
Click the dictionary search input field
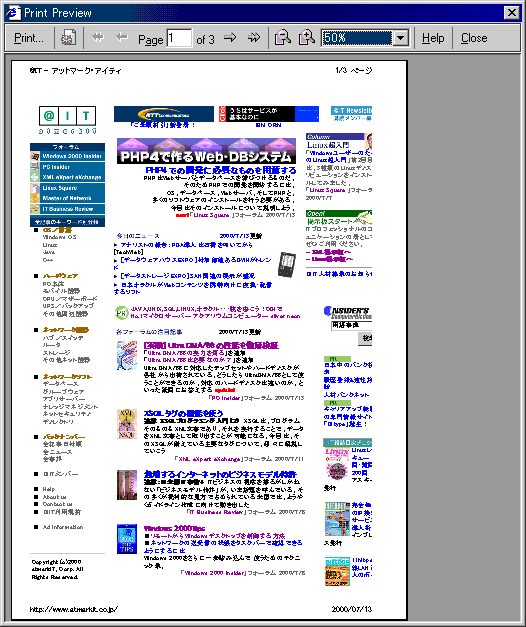click(x=352, y=325)
